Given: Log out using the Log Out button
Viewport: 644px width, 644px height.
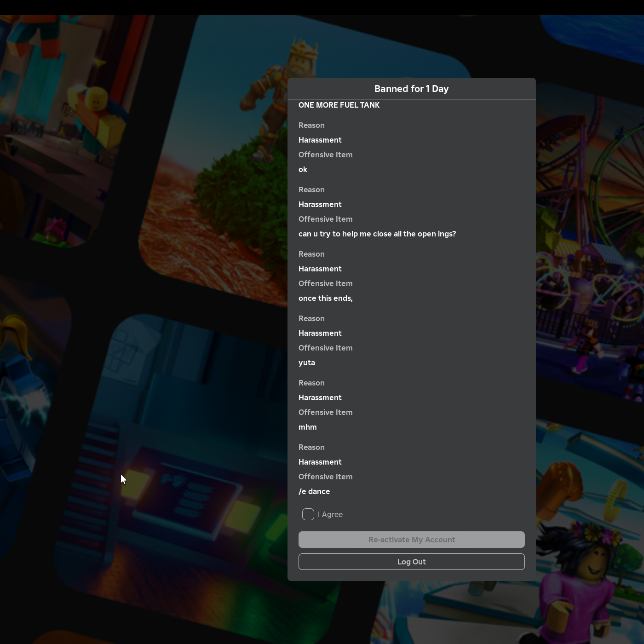Looking at the screenshot, I should (x=412, y=562).
